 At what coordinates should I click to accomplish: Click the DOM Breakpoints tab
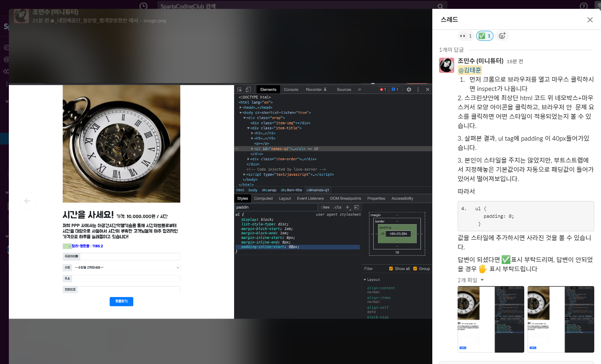(x=345, y=198)
